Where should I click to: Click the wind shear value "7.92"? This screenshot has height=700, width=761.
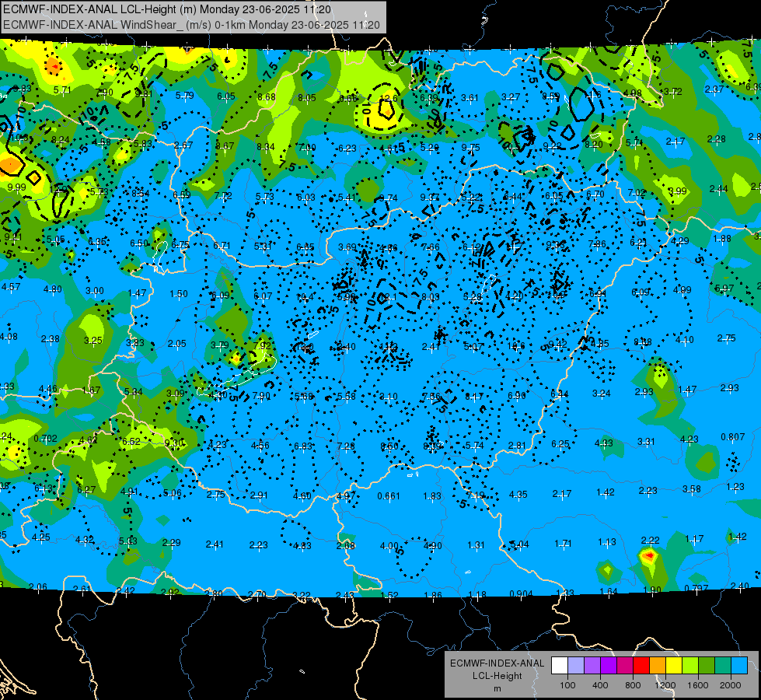[262, 345]
